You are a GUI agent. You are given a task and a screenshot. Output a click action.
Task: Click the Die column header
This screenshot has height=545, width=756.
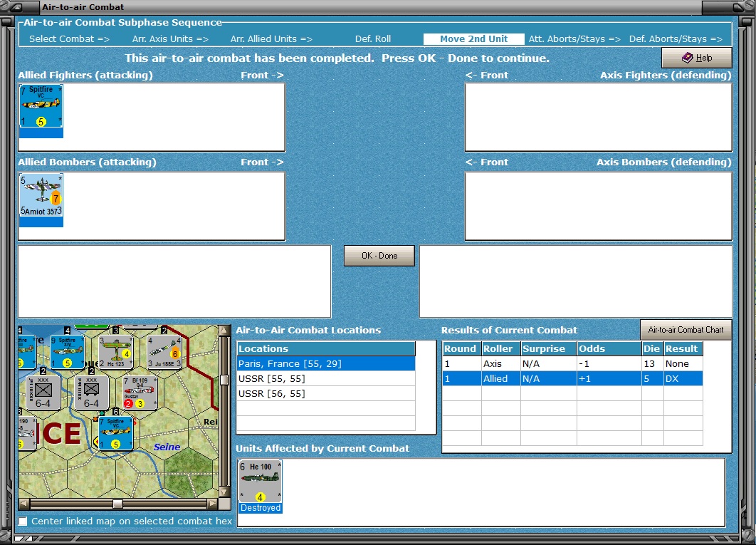click(652, 348)
